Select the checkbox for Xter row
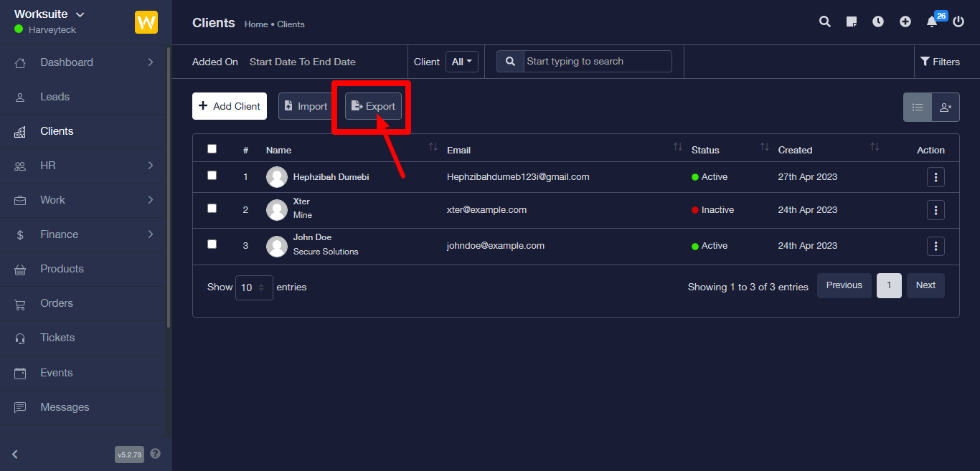 [x=212, y=209]
